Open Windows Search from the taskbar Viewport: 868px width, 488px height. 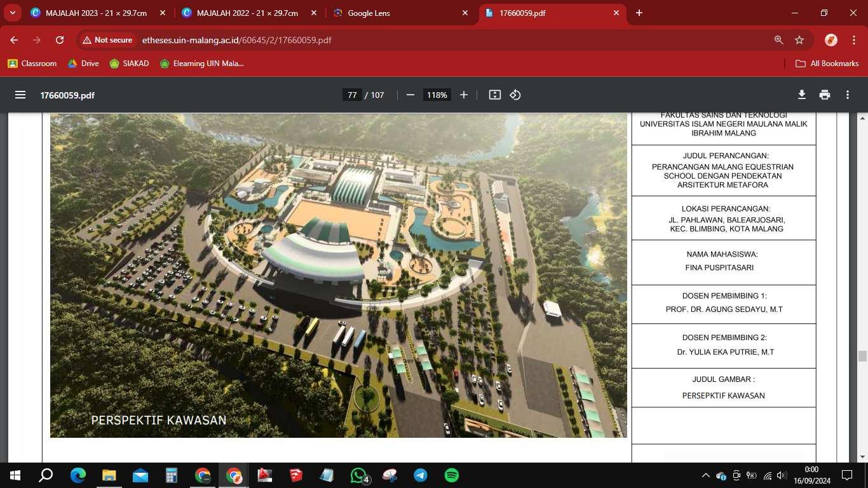tap(46, 475)
